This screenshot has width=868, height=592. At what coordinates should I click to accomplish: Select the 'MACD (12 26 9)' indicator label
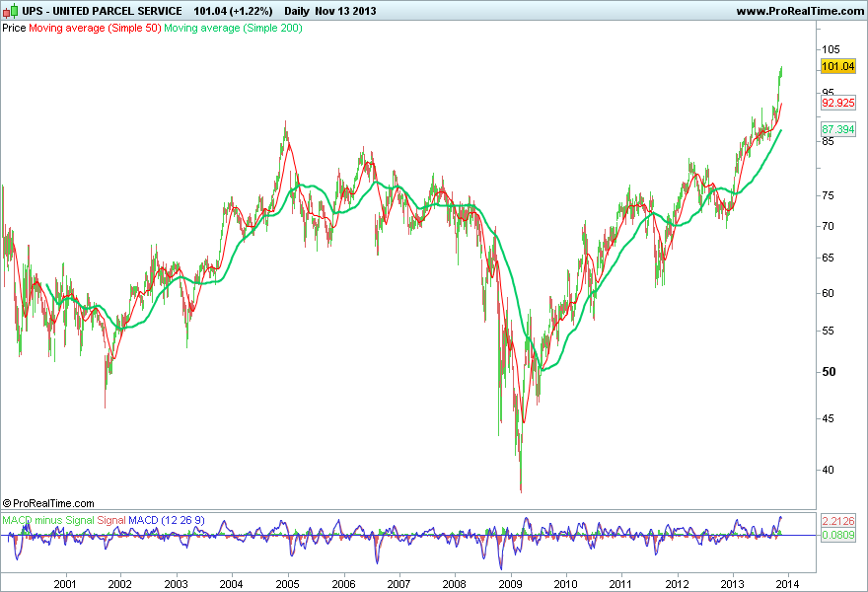(167, 521)
